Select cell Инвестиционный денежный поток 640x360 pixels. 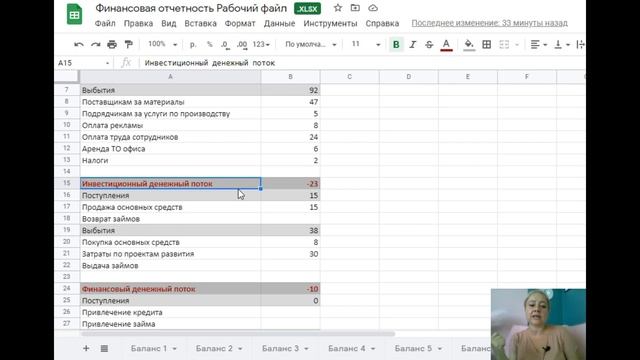point(170,184)
